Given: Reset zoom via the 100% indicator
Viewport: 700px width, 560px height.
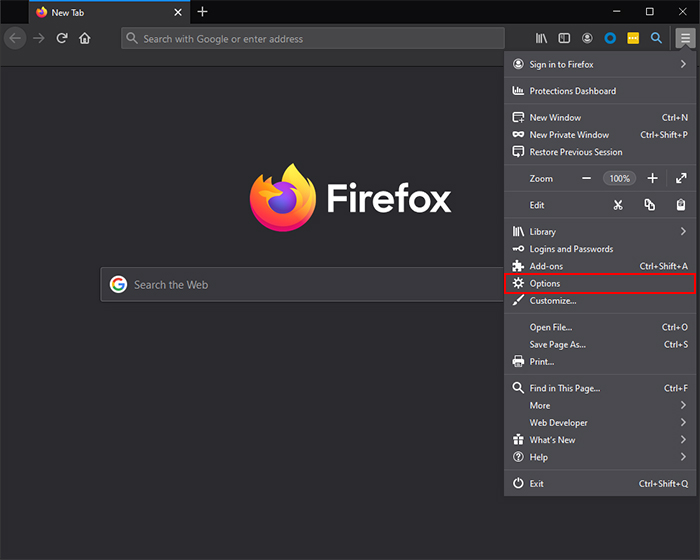Looking at the screenshot, I should point(620,179).
